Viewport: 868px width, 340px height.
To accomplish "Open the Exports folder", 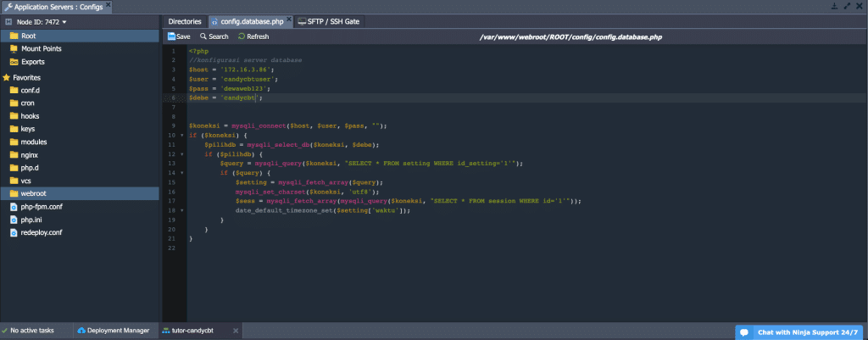I will pos(33,62).
